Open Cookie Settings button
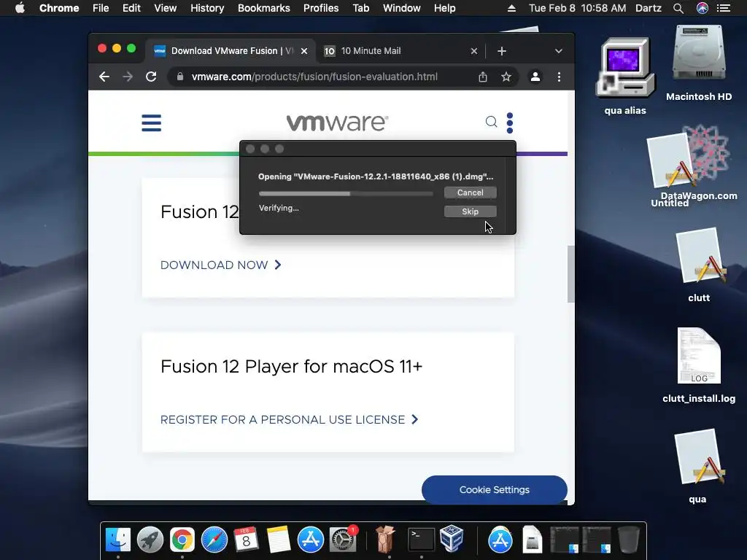The width and height of the screenshot is (747, 560). (x=495, y=489)
